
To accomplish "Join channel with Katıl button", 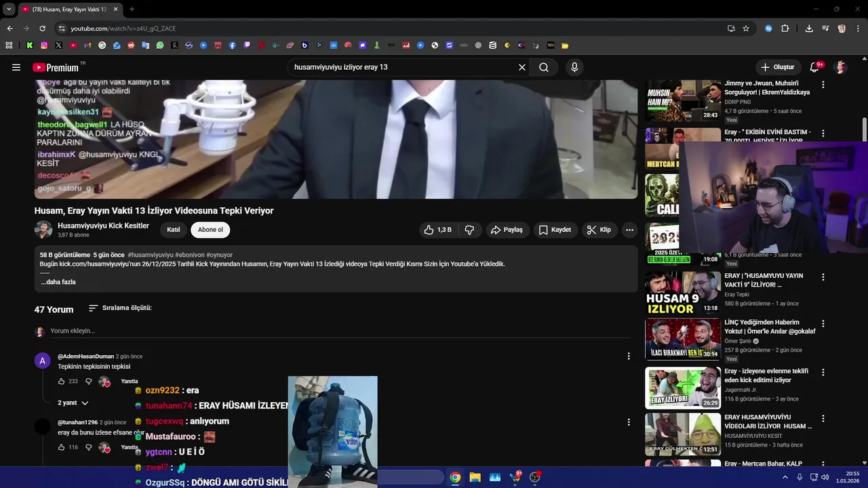I will (x=174, y=230).
